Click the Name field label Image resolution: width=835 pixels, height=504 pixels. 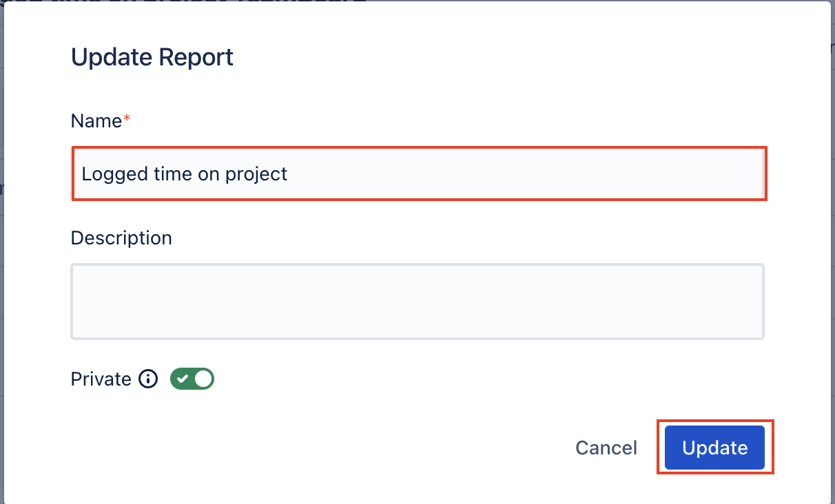[x=96, y=121]
